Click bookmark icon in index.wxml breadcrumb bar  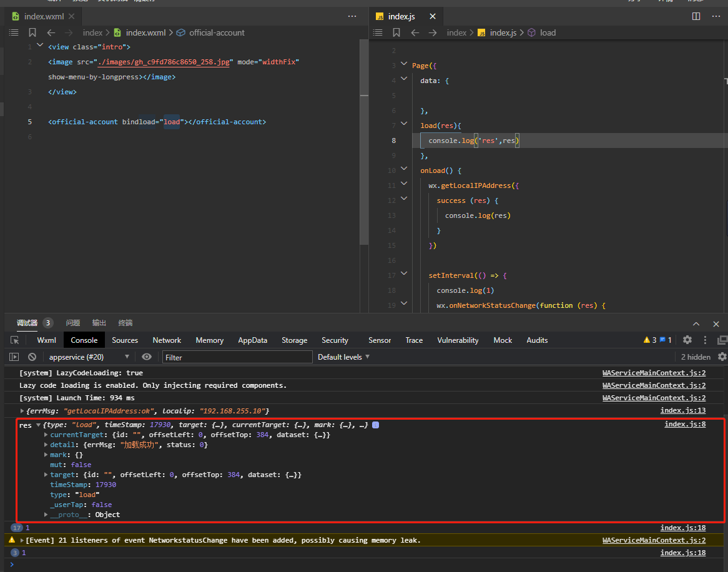[x=32, y=32]
